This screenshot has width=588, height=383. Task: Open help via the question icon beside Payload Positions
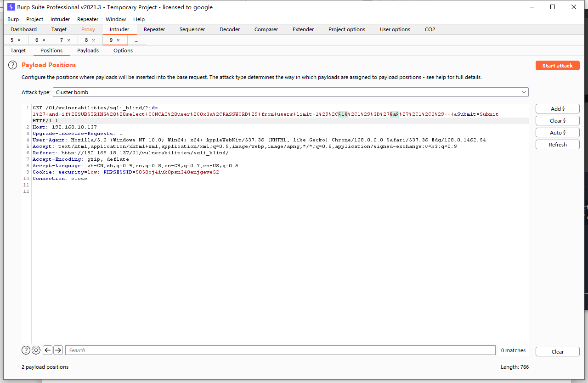pyautogui.click(x=13, y=65)
